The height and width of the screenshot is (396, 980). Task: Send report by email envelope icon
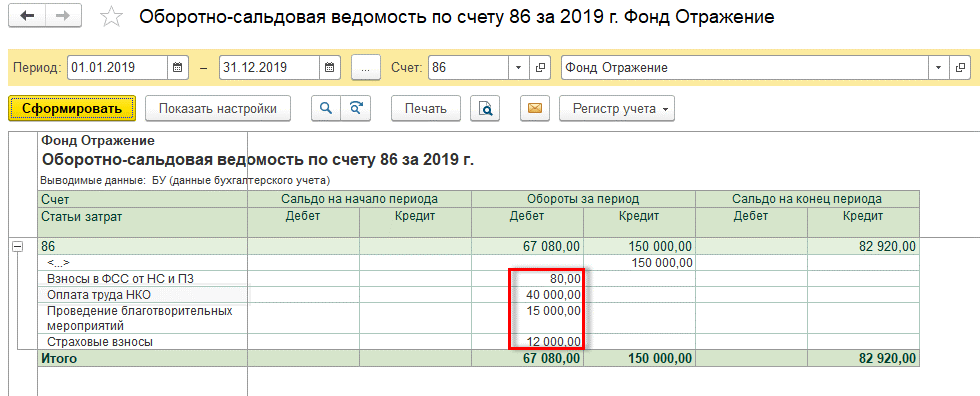click(534, 109)
